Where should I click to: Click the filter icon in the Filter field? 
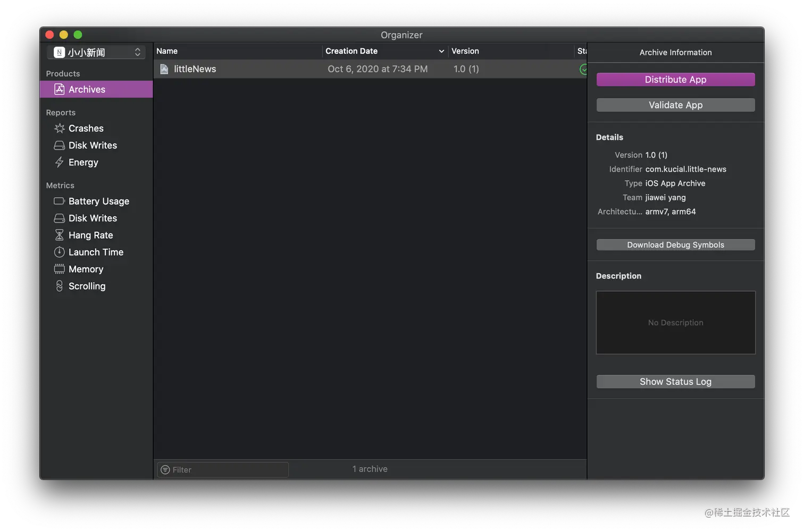click(x=165, y=470)
